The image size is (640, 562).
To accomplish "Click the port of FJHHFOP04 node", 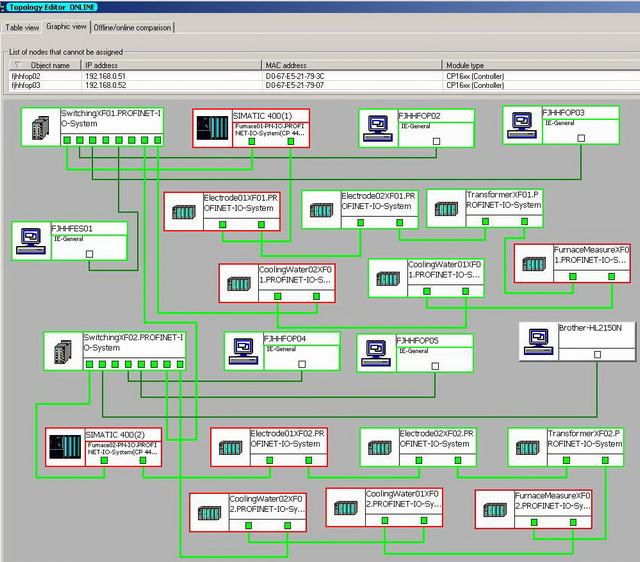I will click(x=302, y=364).
